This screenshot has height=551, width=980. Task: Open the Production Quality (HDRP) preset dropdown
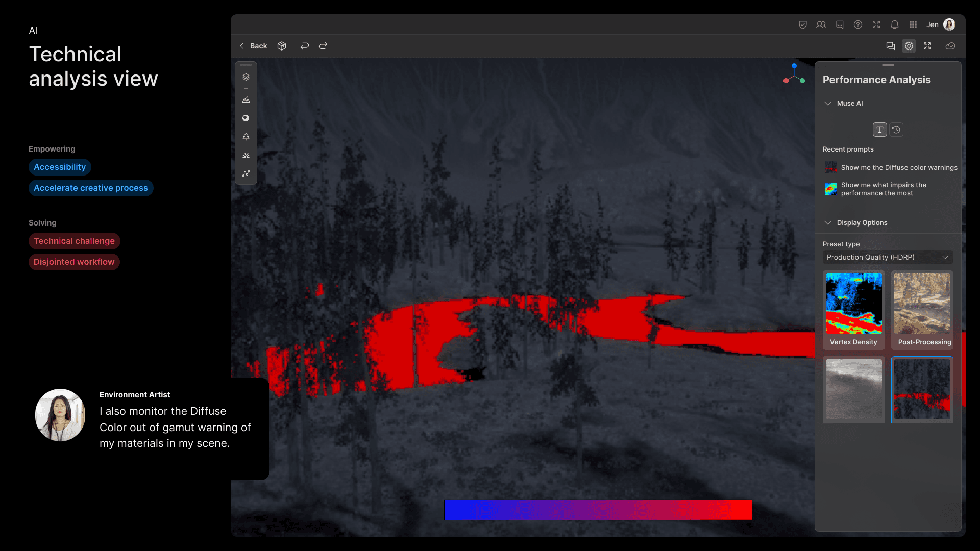pos(888,257)
